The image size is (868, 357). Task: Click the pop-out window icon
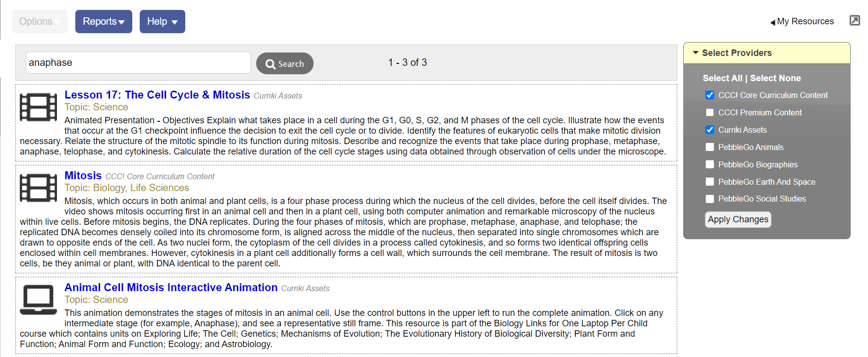click(855, 20)
